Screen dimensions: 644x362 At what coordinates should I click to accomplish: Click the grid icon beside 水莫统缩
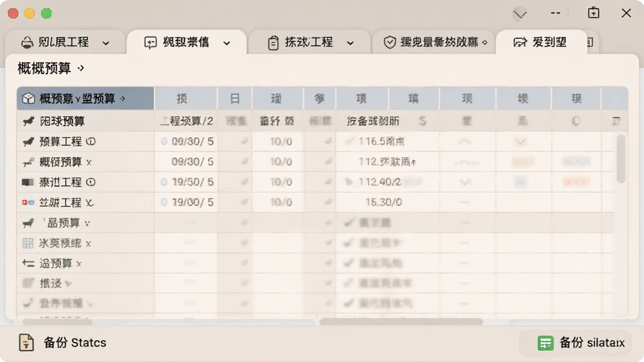pyautogui.click(x=28, y=243)
